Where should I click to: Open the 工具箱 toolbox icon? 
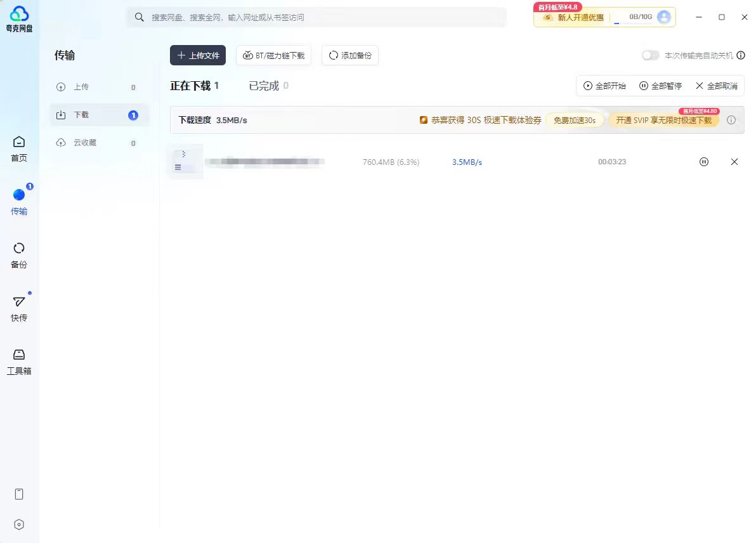(x=19, y=362)
